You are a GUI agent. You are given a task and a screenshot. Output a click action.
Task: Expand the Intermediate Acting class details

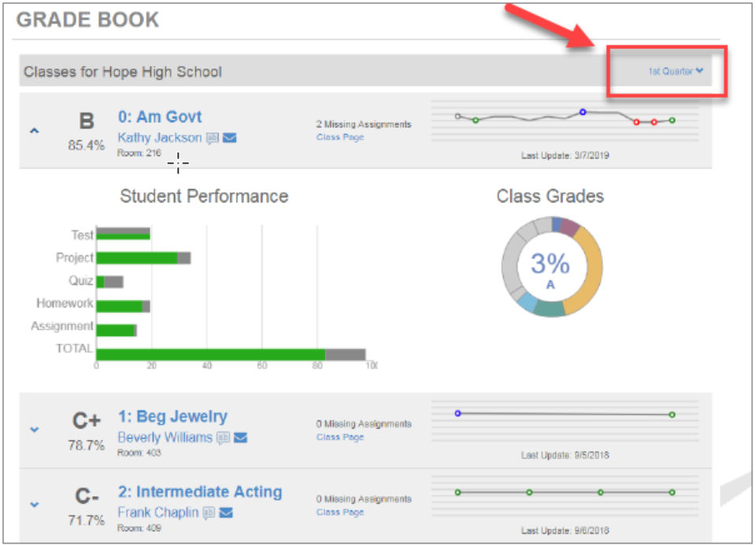click(34, 505)
